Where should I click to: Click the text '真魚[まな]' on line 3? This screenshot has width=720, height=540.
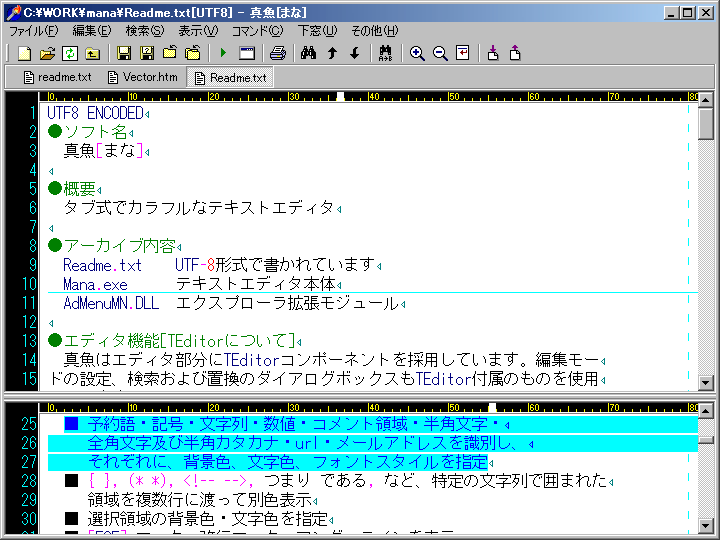(103, 151)
